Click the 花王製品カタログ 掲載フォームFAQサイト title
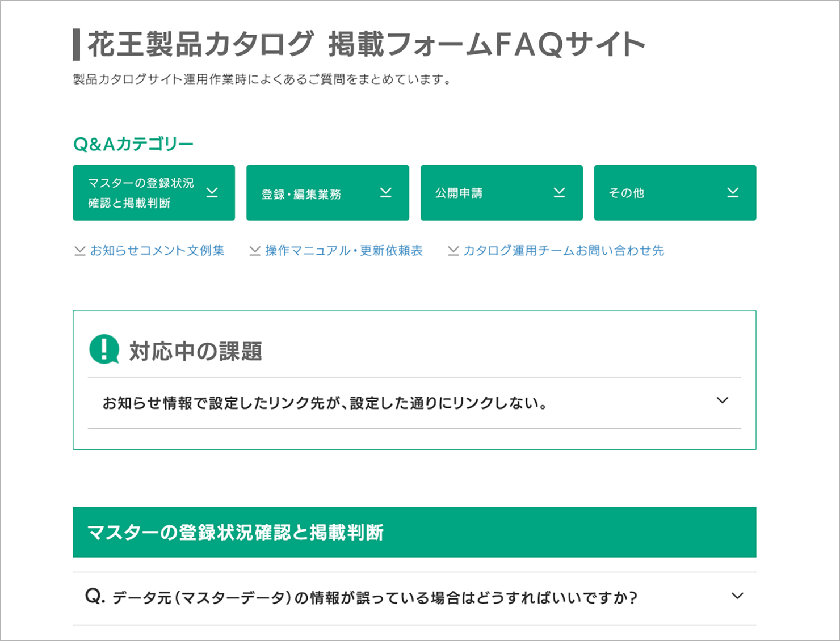The height and width of the screenshot is (641, 840). (366, 44)
